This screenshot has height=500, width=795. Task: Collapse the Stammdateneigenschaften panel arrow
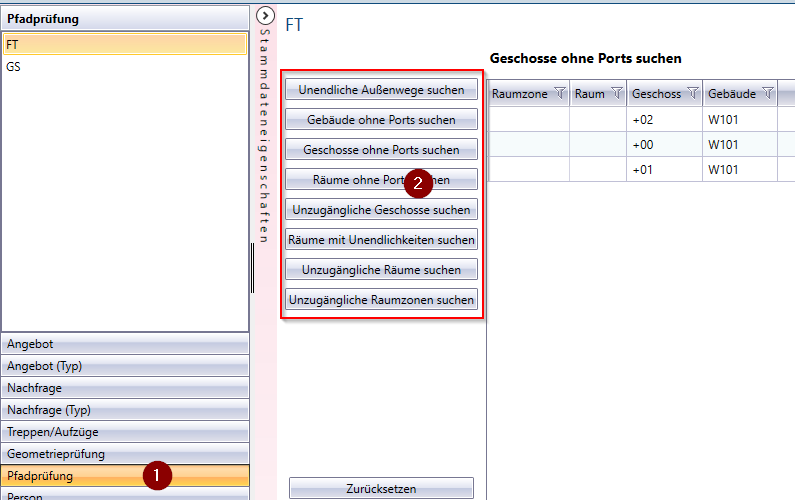pos(265,15)
